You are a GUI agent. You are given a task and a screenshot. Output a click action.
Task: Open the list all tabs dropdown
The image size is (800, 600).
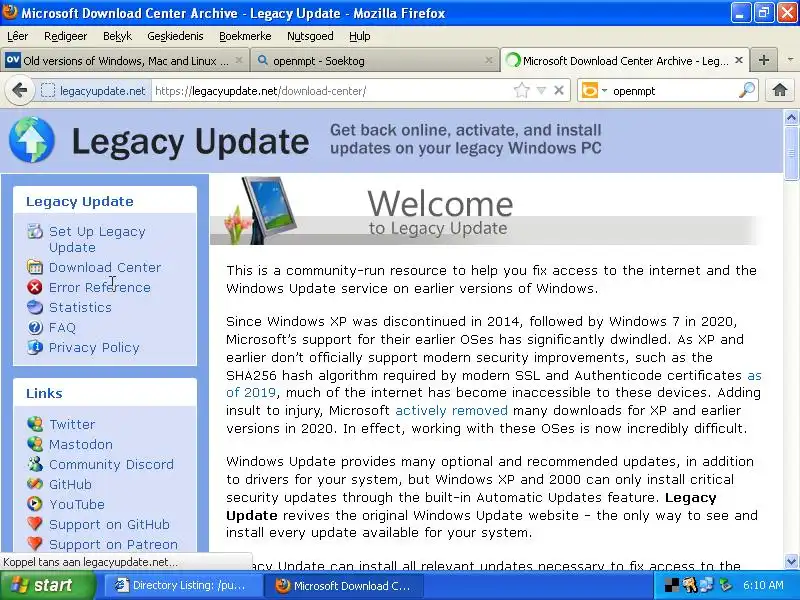(x=790, y=60)
